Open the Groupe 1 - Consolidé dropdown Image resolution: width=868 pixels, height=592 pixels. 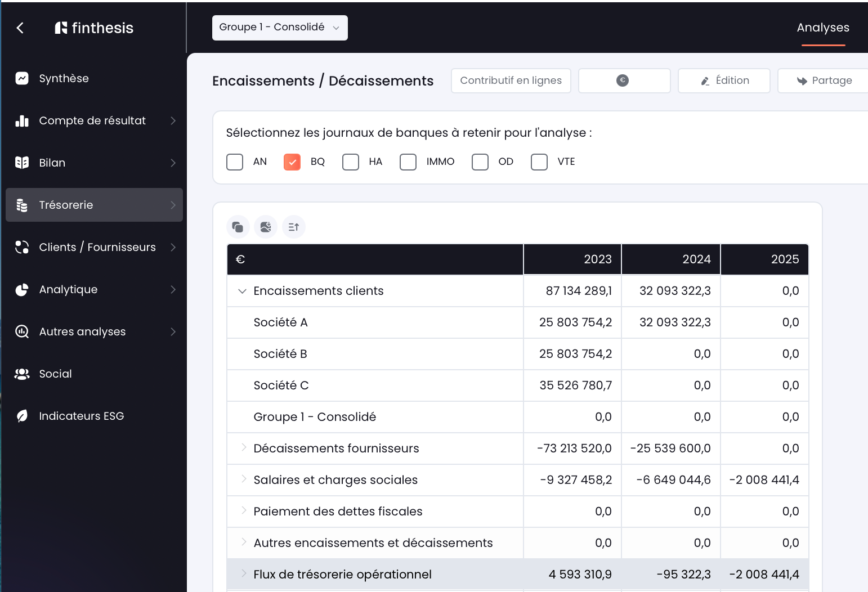[280, 28]
